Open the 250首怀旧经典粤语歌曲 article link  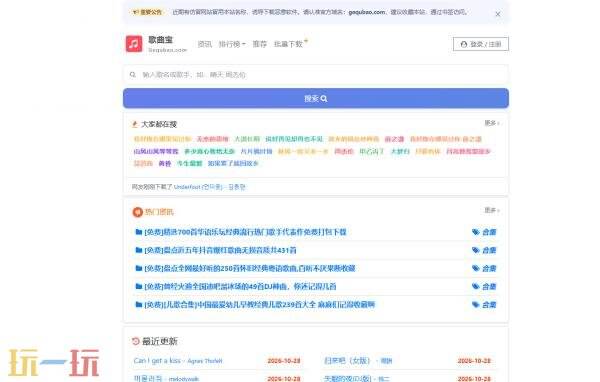point(250,268)
